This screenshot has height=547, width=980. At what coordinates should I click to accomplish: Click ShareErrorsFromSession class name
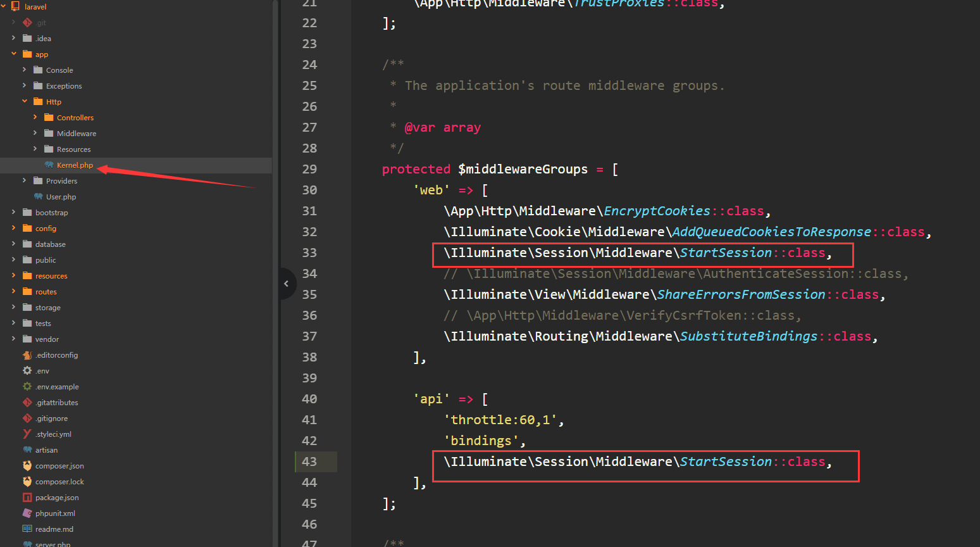[x=741, y=294]
